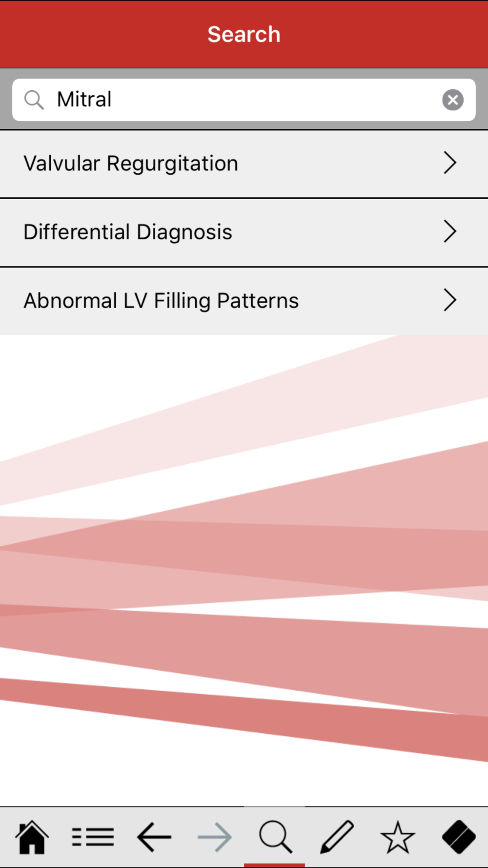Click the search magnifier inside the field

[x=34, y=100]
